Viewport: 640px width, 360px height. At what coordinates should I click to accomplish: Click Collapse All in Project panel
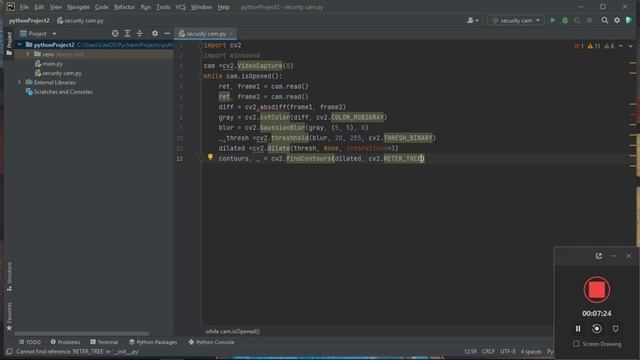coord(140,33)
